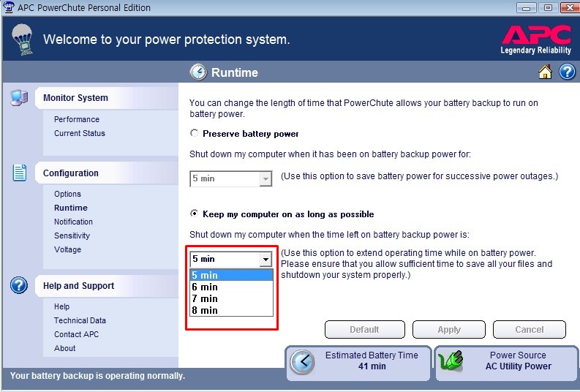Click the parachute logo in banner
580x392 pixels.
point(22,39)
